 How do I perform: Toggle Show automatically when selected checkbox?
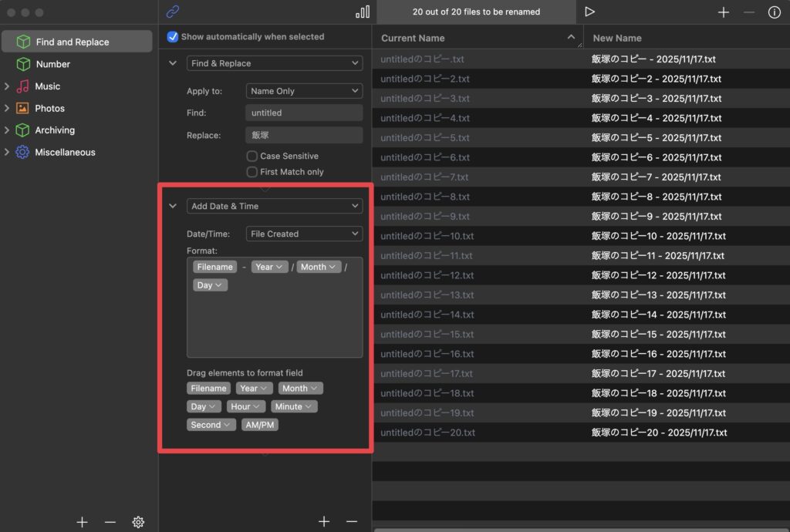click(x=173, y=37)
